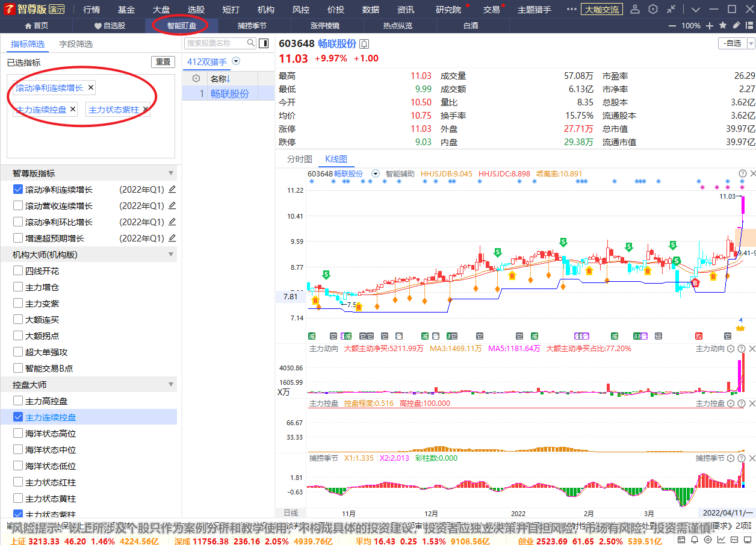Edit period for 滚动净利环比增长 with pencil icon

tap(172, 222)
